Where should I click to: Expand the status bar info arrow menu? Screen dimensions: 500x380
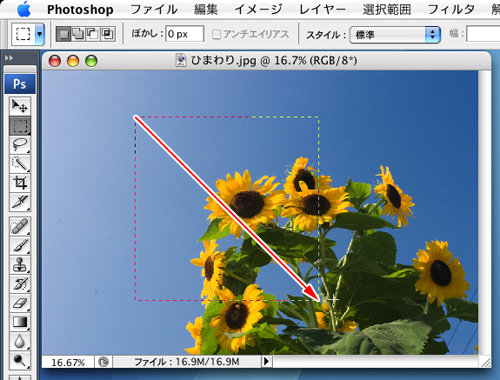point(266,361)
